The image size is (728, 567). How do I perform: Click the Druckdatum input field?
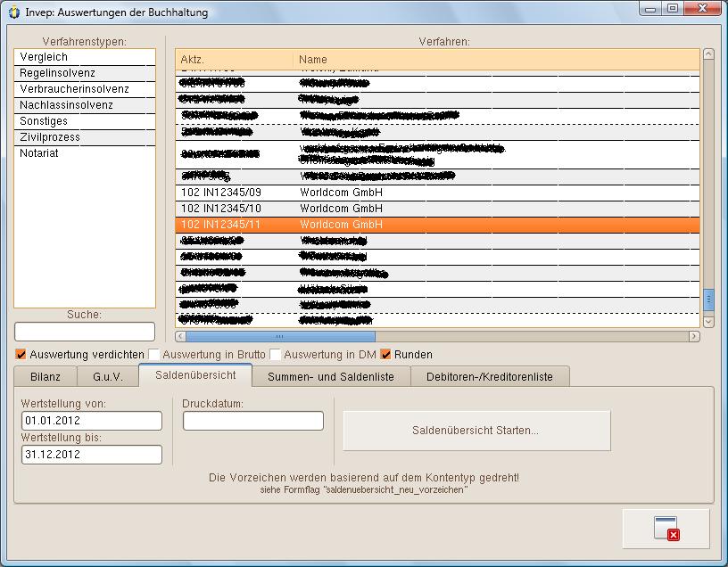click(253, 421)
